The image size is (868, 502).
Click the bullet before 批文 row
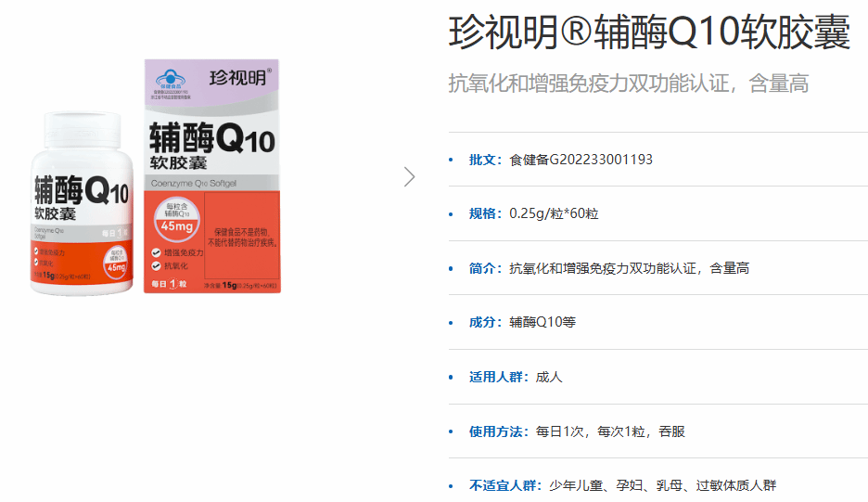coord(452,160)
